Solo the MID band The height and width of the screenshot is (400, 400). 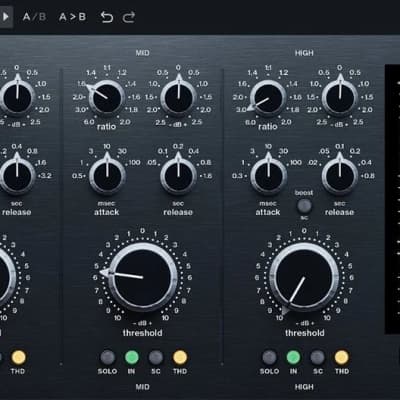(107, 357)
